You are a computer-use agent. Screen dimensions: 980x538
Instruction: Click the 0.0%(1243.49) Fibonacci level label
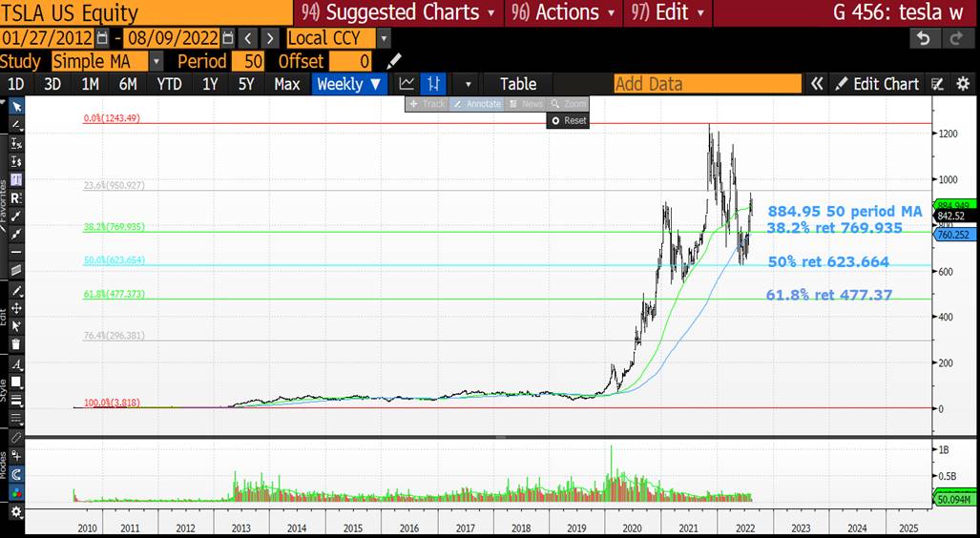(112, 118)
